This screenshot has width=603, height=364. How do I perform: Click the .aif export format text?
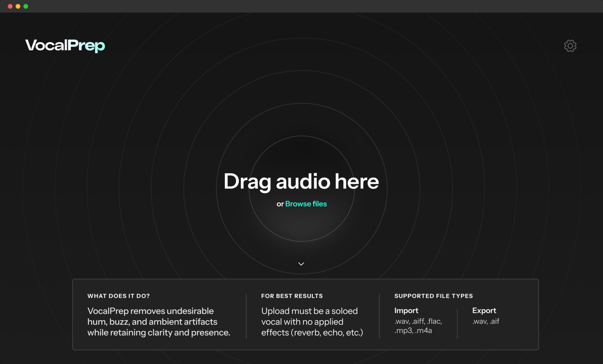click(495, 321)
